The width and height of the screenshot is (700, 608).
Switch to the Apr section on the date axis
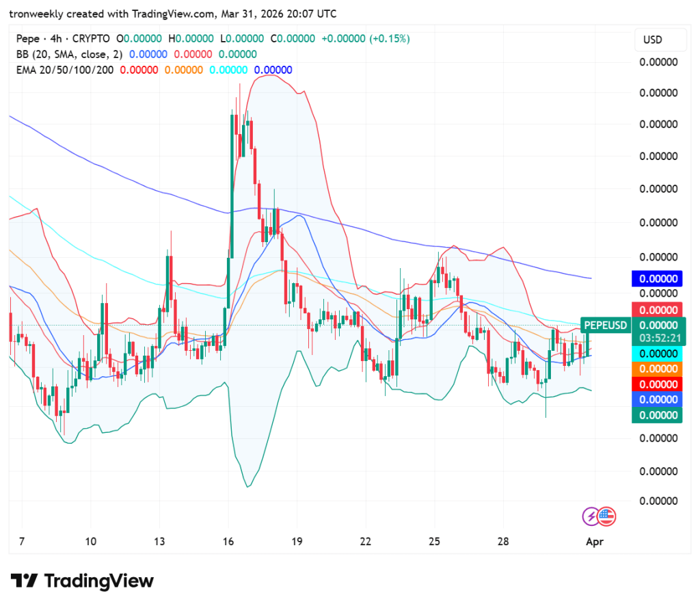(595, 541)
